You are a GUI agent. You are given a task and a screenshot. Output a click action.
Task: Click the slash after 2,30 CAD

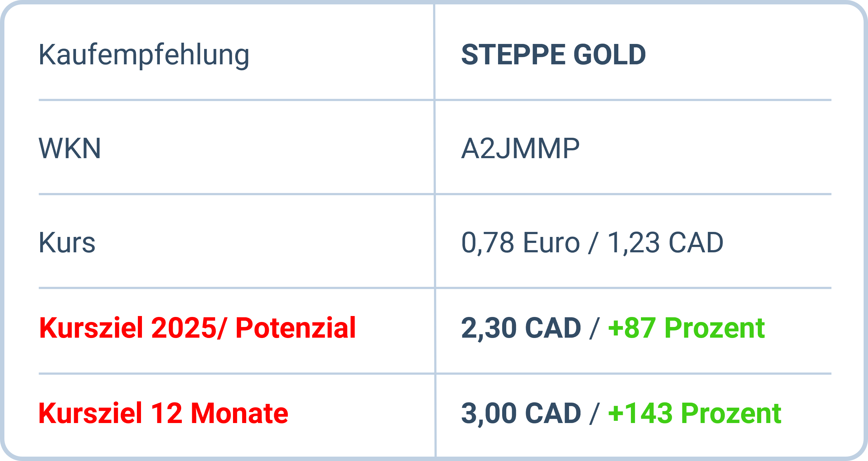point(594,328)
